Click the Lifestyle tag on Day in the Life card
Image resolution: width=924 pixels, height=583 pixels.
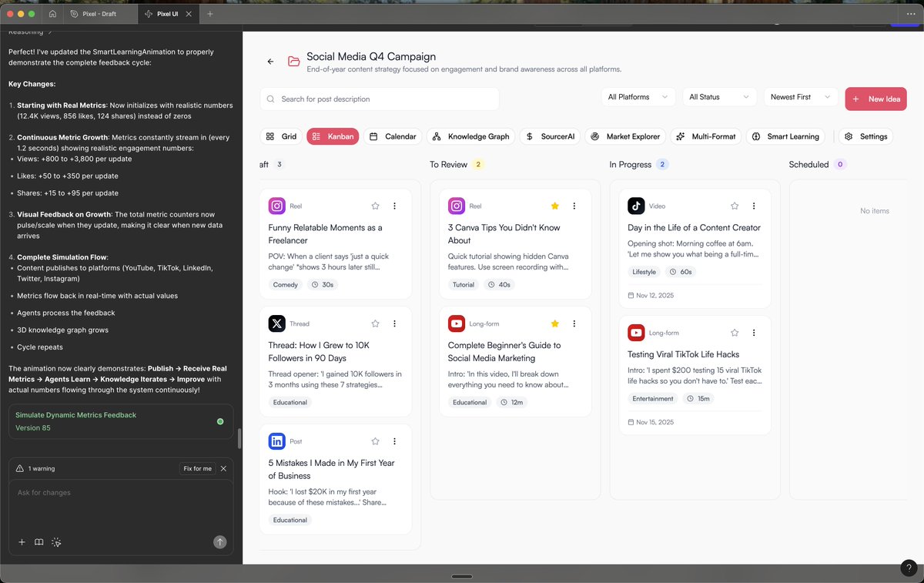(644, 272)
